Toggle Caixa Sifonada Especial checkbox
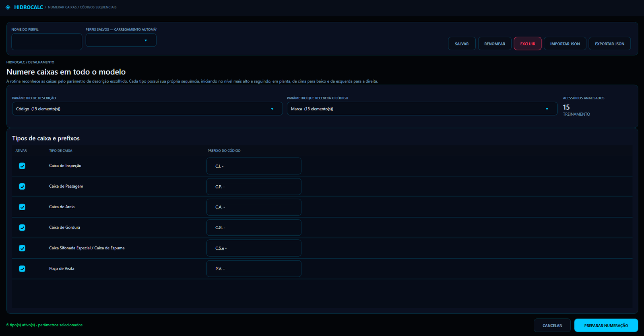 (22, 248)
